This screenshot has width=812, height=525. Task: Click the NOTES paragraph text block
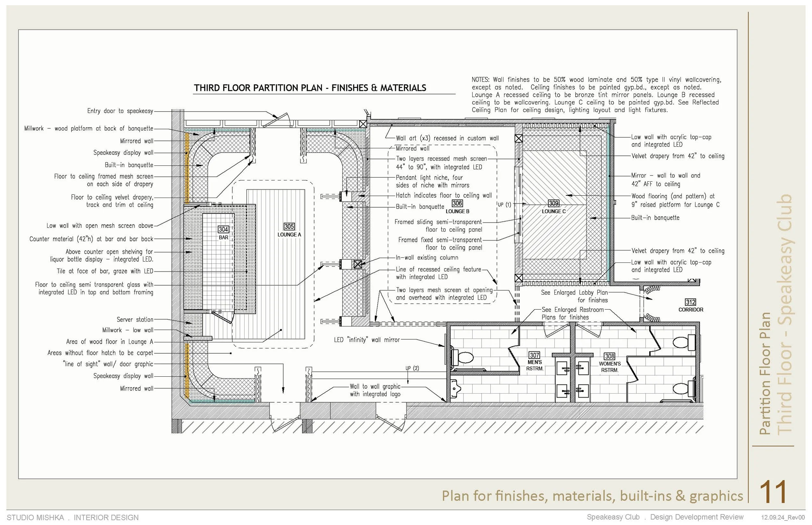pyautogui.click(x=596, y=95)
